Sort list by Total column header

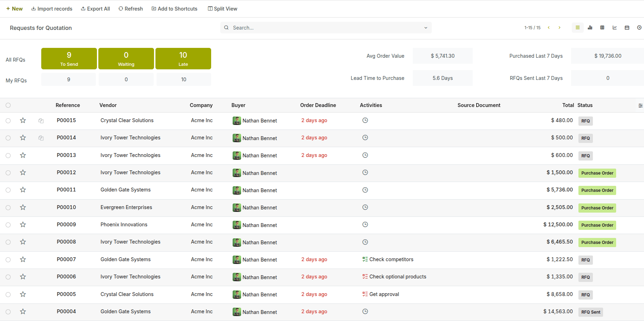(568, 105)
